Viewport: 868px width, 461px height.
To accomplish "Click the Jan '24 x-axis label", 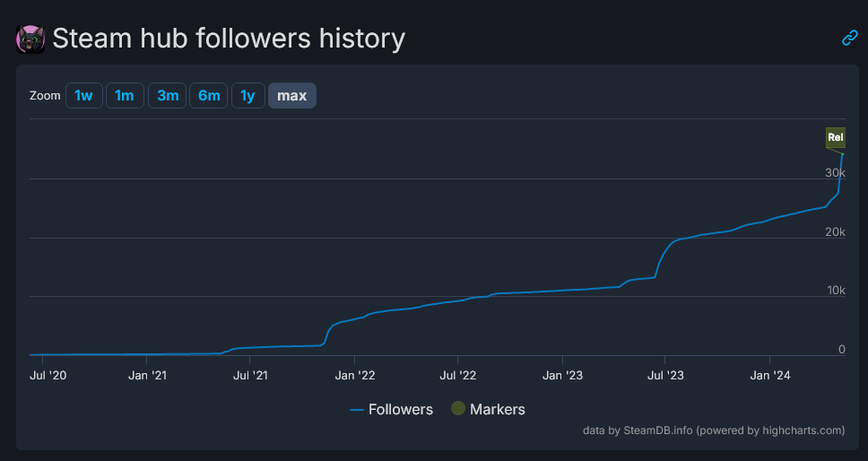I will pos(771,375).
